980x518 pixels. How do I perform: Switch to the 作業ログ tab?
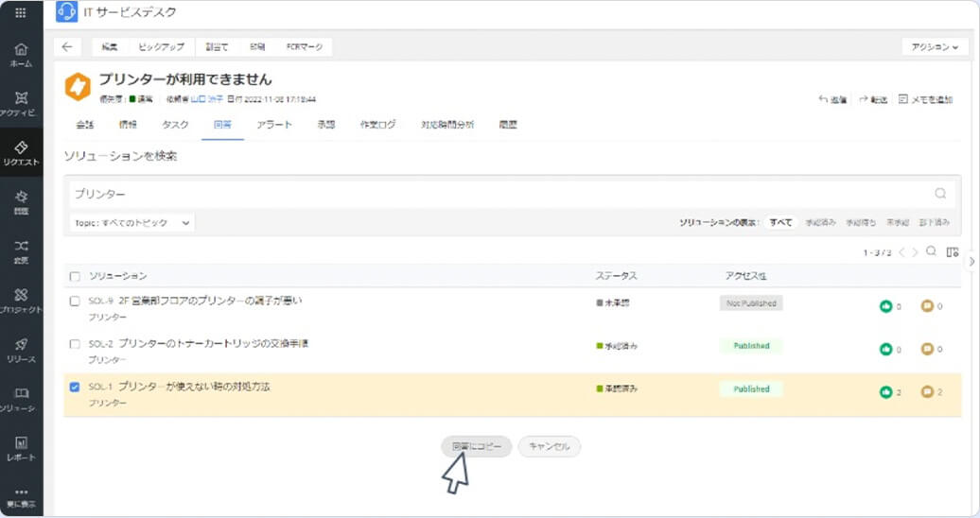[377, 125]
